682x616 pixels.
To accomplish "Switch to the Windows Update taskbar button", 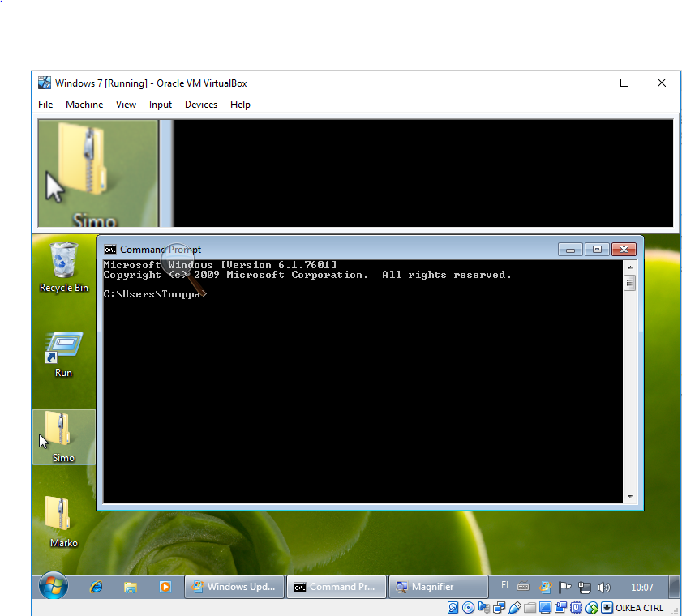I will tap(234, 587).
